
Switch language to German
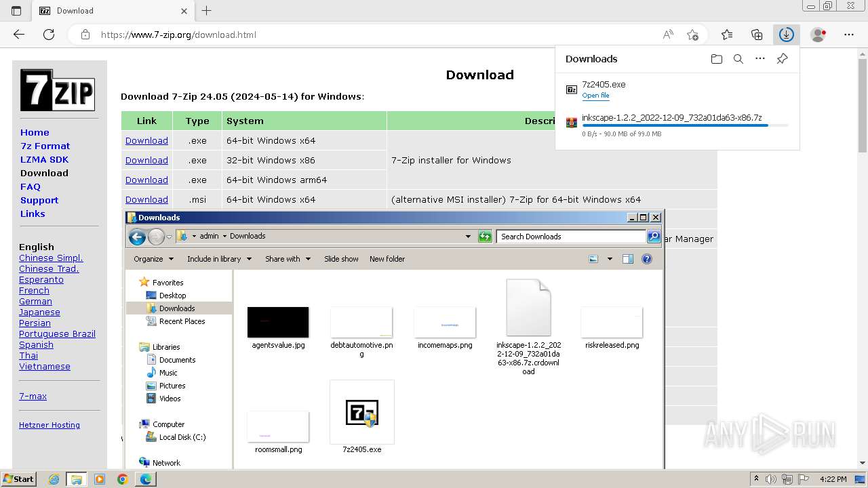[x=35, y=302]
